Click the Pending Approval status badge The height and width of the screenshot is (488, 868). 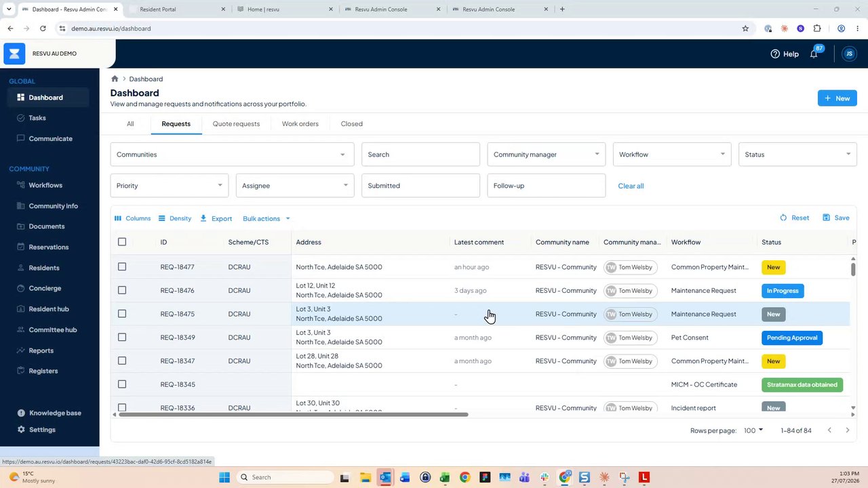point(792,338)
